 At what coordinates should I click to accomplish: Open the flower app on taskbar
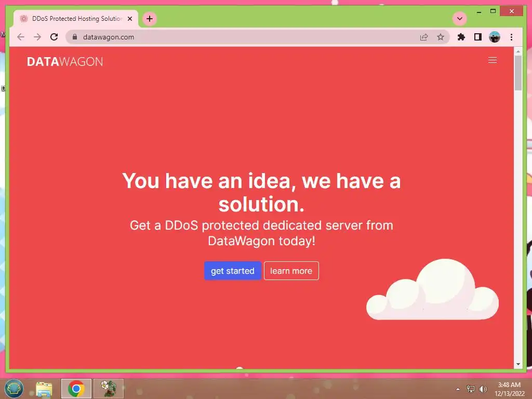point(109,389)
